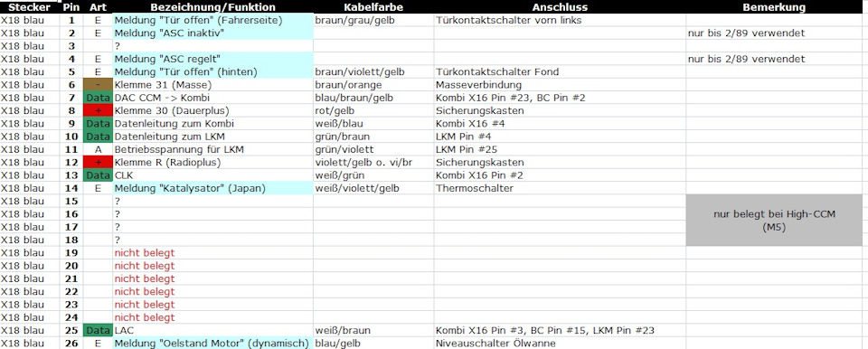Select "Sicherungskasten" cell in pin 8 row

560,111
